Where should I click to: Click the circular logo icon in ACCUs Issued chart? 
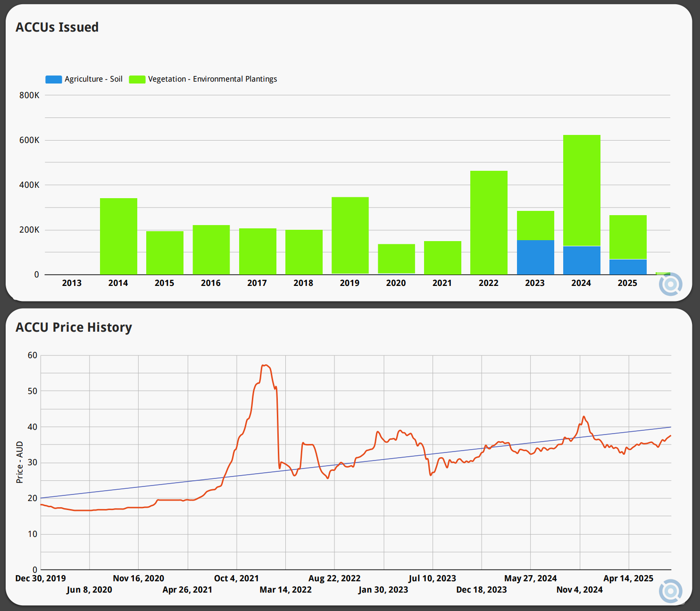click(x=670, y=284)
